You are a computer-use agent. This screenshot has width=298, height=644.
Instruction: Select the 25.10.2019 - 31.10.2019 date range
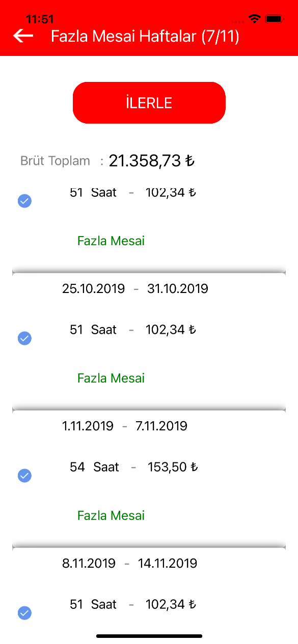click(x=135, y=289)
